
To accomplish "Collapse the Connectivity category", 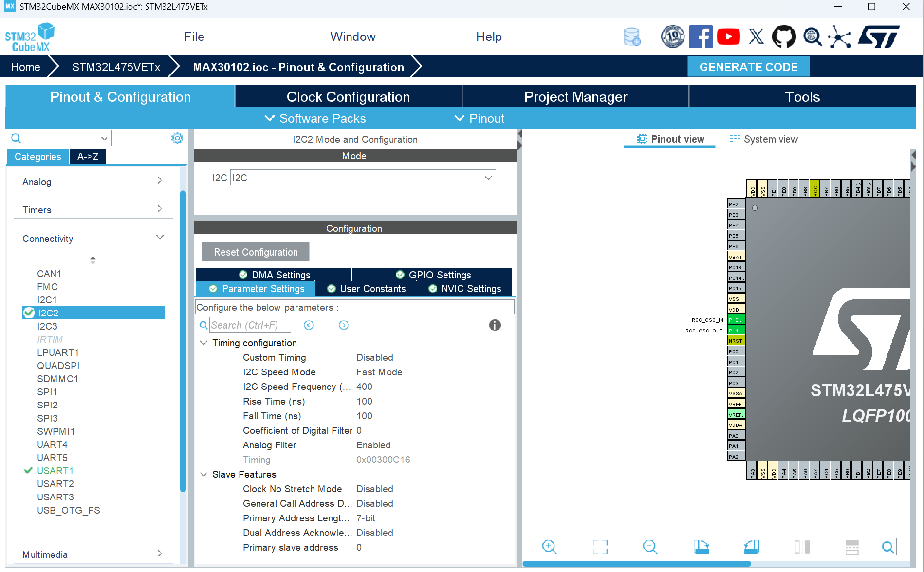I will [x=92, y=238].
